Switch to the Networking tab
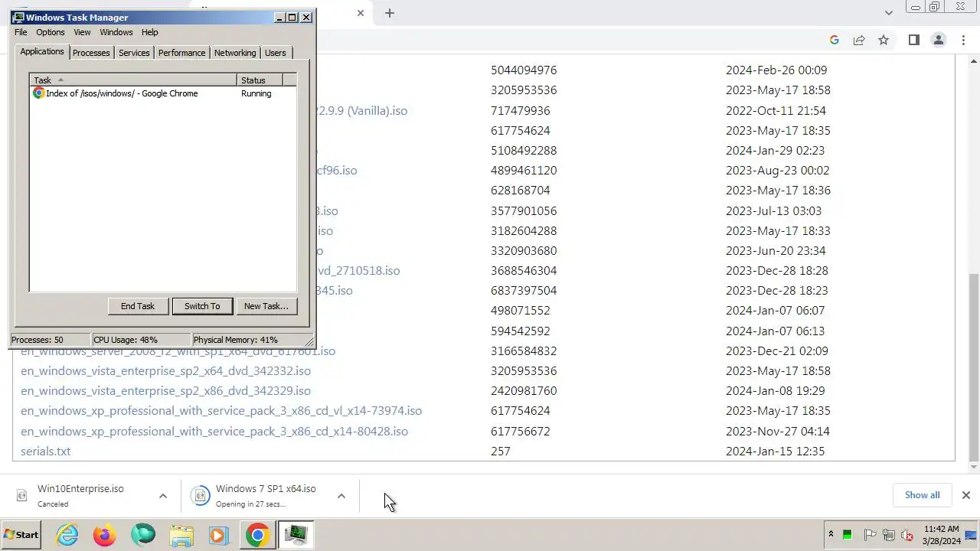Viewport: 980px width, 551px height. point(235,53)
